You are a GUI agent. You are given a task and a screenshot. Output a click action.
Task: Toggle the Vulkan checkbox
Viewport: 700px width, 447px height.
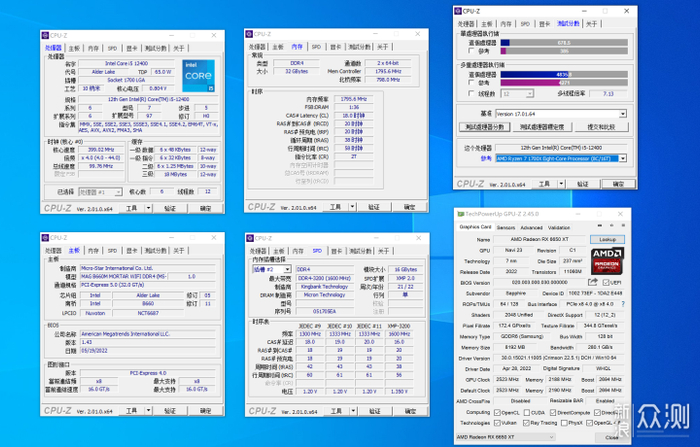[497, 423]
